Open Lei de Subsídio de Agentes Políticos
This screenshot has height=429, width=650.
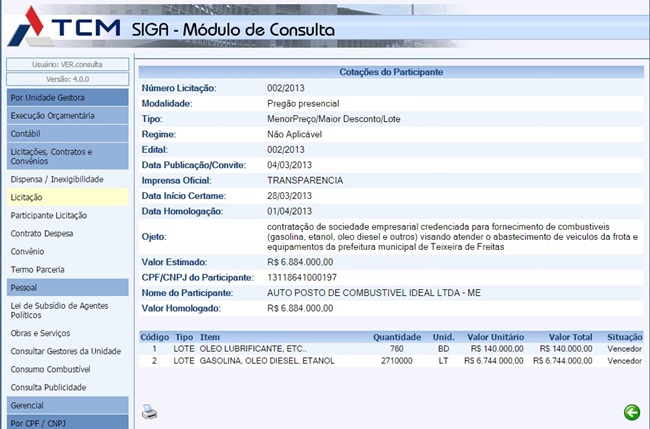[59, 310]
